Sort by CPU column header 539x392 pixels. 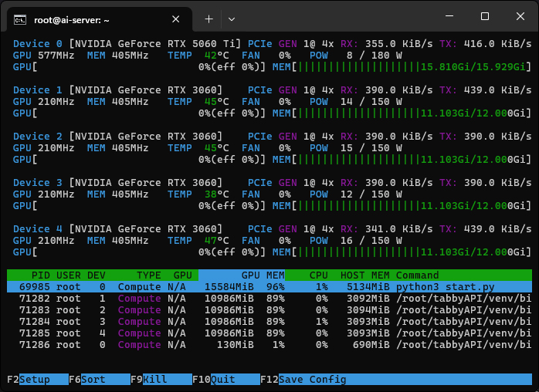coord(319,275)
